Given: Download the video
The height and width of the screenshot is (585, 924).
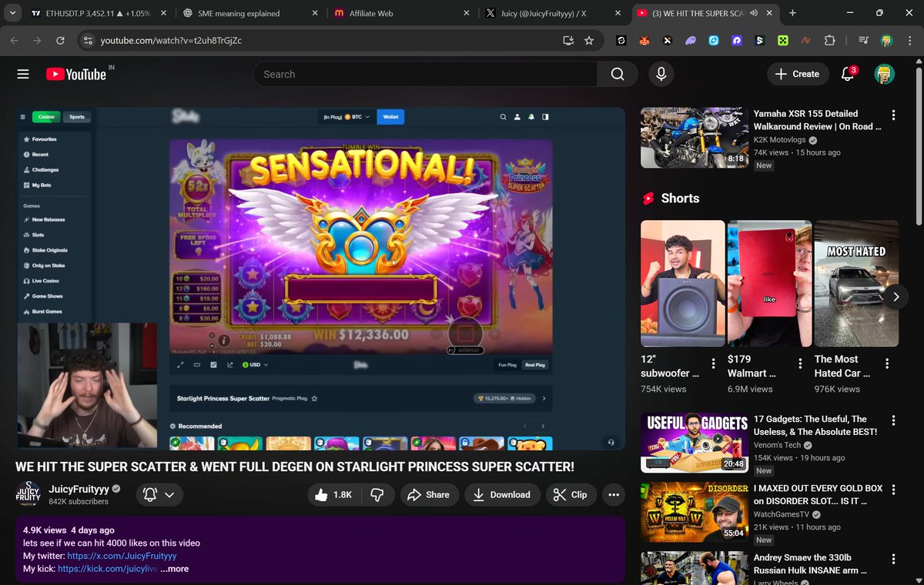Looking at the screenshot, I should [x=501, y=495].
